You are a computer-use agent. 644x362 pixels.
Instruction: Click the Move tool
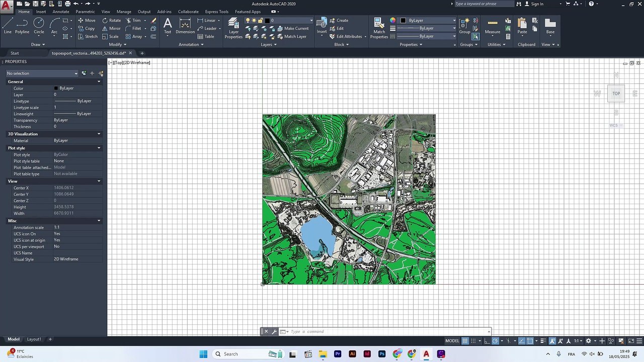tap(87, 21)
